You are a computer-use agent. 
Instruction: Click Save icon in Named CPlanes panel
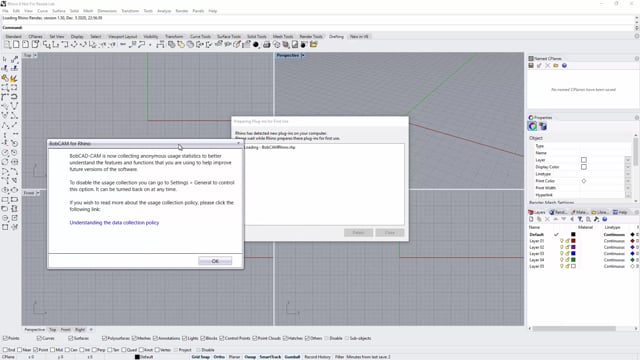(x=531, y=65)
